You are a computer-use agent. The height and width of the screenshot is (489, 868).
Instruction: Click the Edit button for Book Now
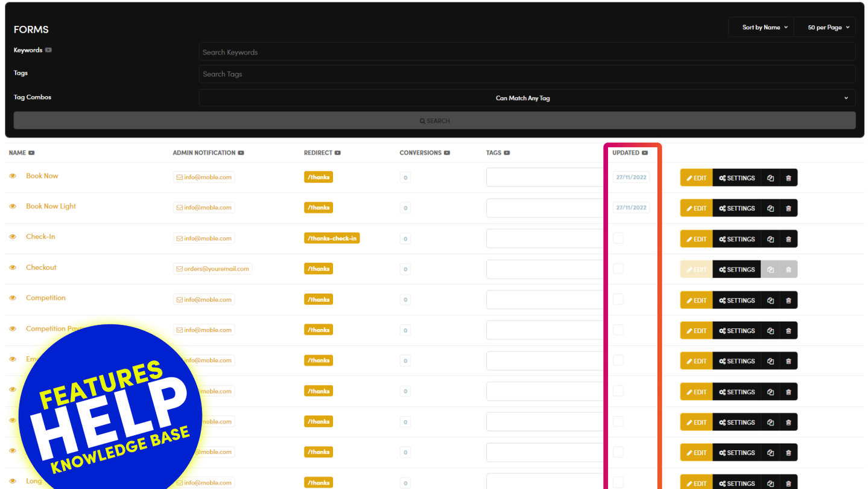pyautogui.click(x=696, y=178)
